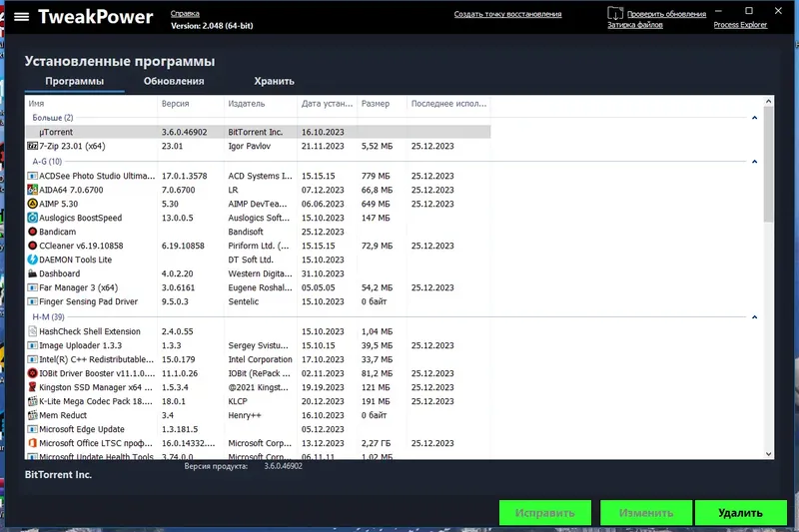Click the list scrollbar down arrow
Viewport: 799px width, 532px height.
(x=768, y=454)
